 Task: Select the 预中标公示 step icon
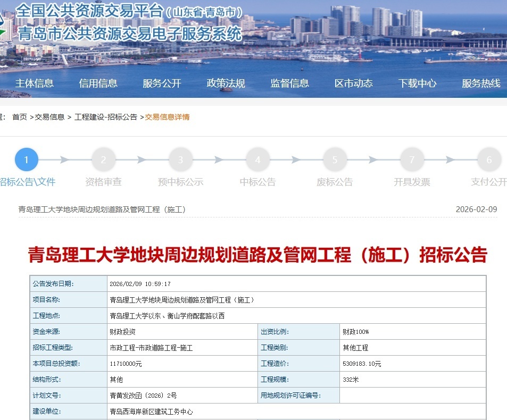(180, 159)
